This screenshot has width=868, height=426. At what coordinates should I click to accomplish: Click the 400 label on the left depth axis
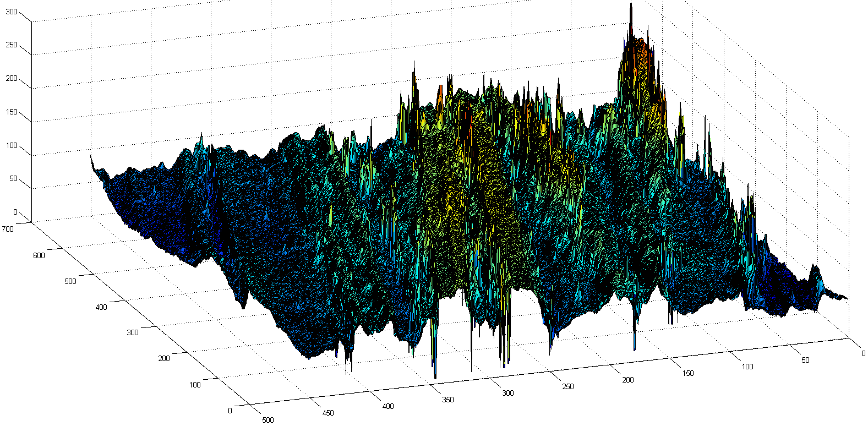(101, 307)
